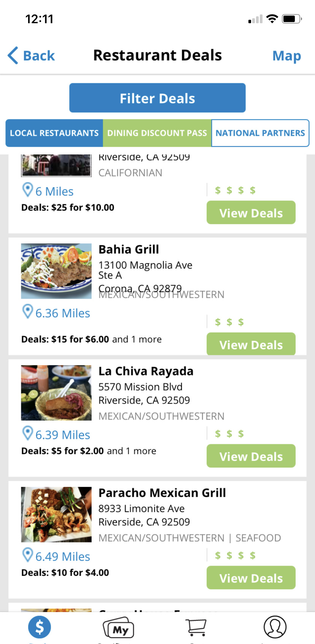Tap location pin beside 6.49 Miles
Screen dimensions: 315x644
coord(27,555)
